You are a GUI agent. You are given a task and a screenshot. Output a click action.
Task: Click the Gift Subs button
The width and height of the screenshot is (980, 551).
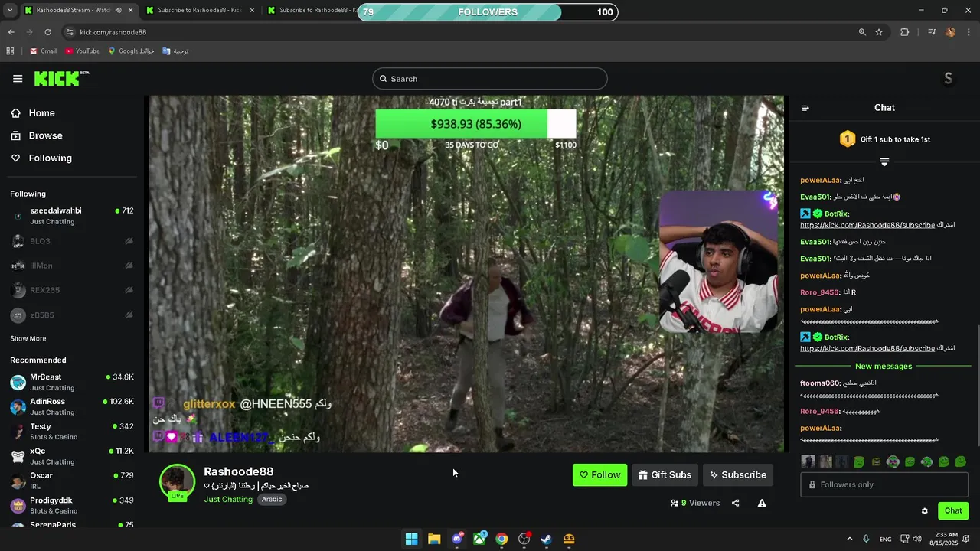[665, 475]
